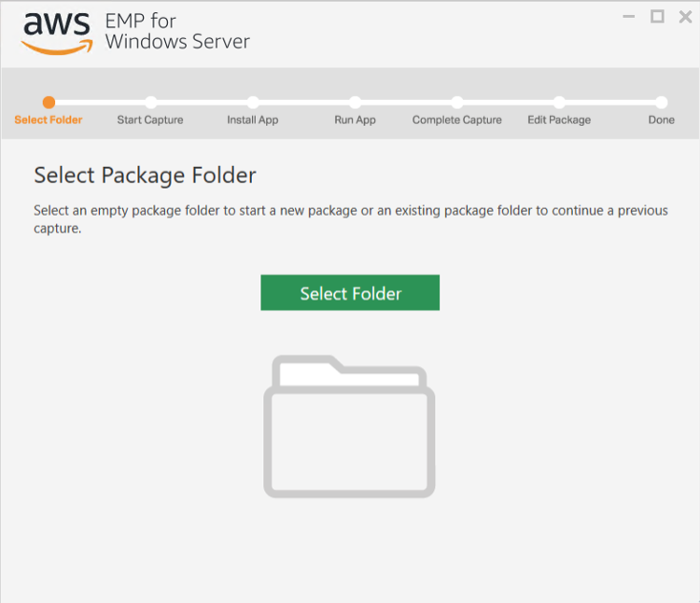Viewport: 700px width, 603px height.
Task: Select the Install App step label
Action: point(253,119)
